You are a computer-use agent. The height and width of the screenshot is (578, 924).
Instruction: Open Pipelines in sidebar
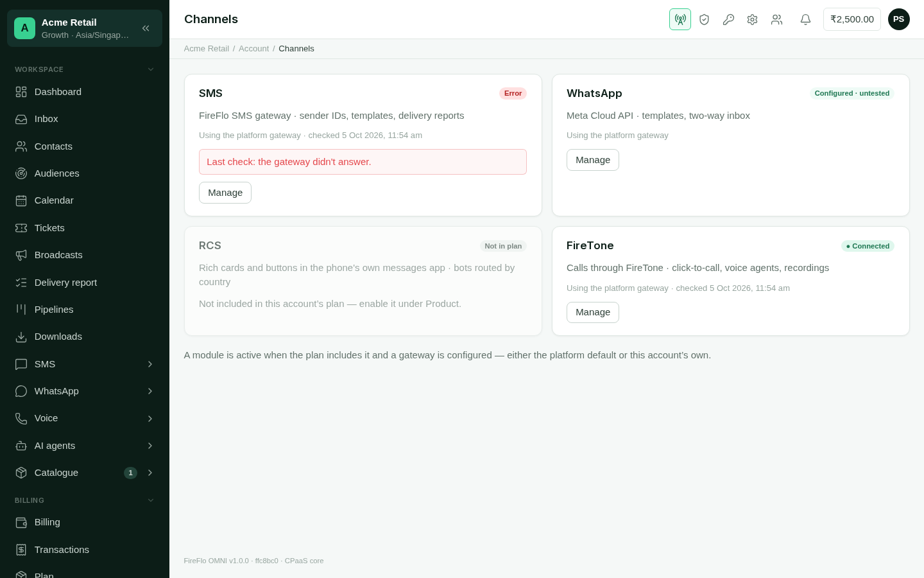click(x=85, y=310)
